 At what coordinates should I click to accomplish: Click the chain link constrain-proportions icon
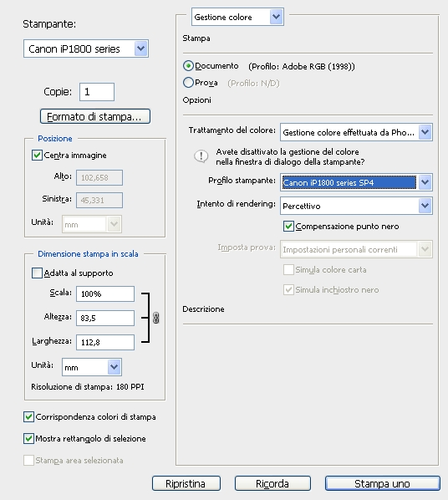(155, 318)
